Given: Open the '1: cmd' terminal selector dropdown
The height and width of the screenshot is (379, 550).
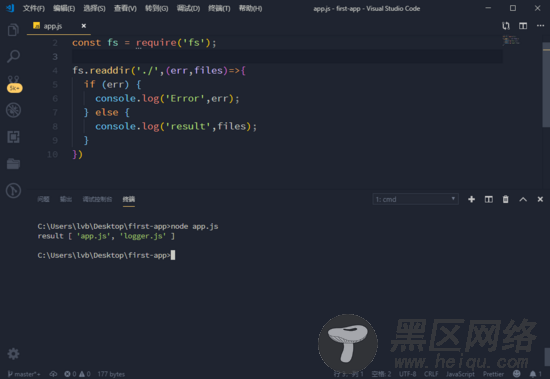Looking at the screenshot, I should [416, 199].
